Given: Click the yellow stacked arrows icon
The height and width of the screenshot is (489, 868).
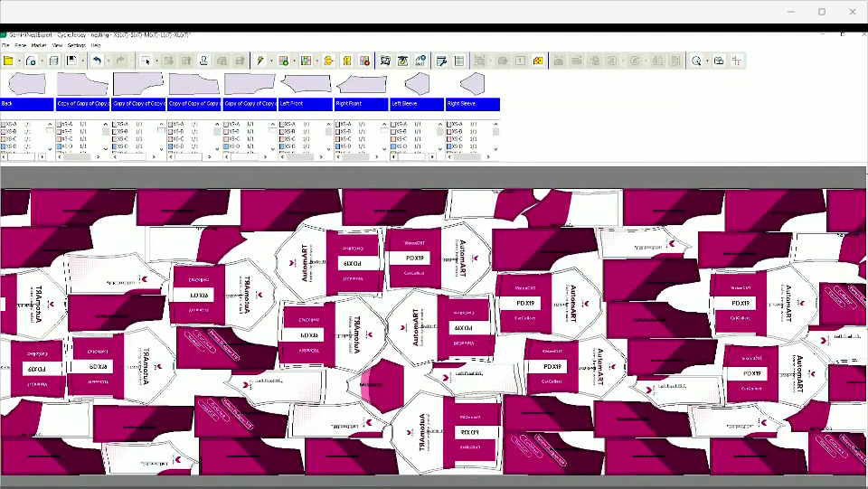Looking at the screenshot, I should point(329,61).
